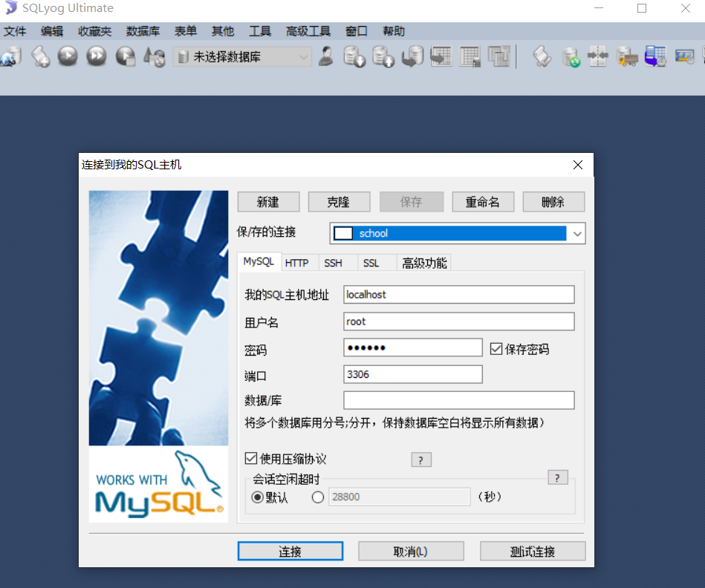Click the monitor-like icon at toolbar end
Screen dimensions: 705x588
[684, 56]
